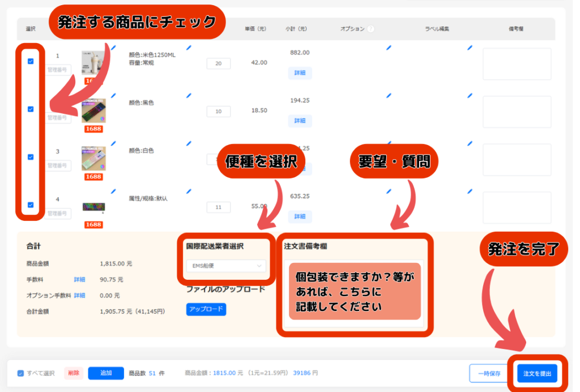The height and width of the screenshot is (392, 580).
Task: Click the 注文を提出 button
Action: click(x=537, y=374)
